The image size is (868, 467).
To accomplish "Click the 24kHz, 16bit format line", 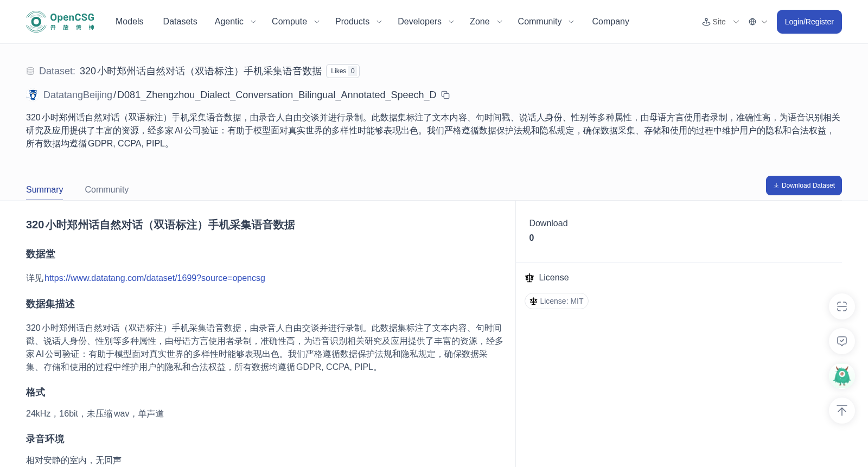I will tap(95, 413).
